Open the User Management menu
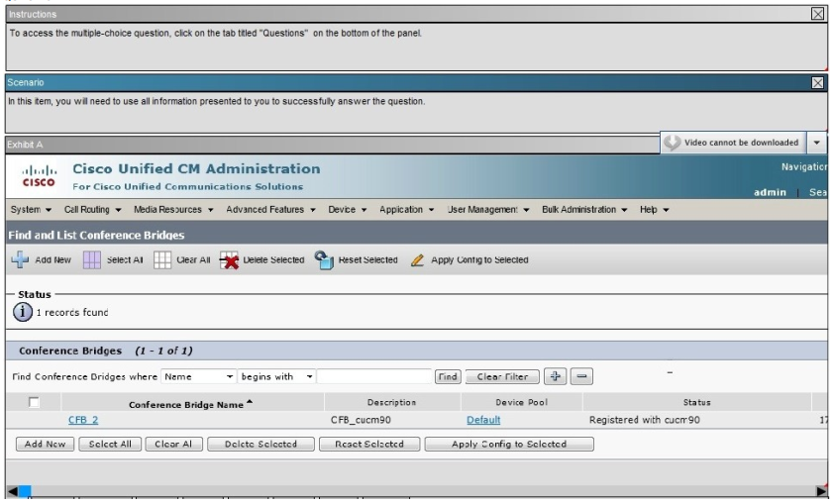The width and height of the screenshot is (834, 504). click(x=488, y=210)
